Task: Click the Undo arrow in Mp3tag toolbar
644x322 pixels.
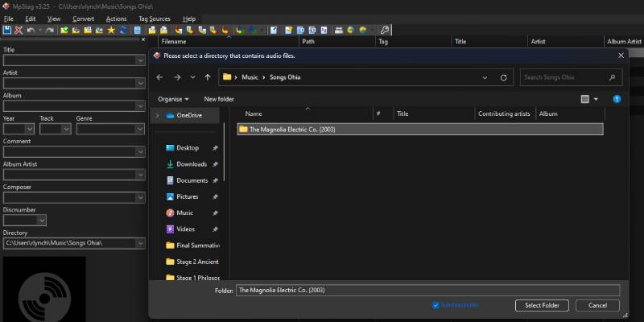Action: (x=31, y=30)
